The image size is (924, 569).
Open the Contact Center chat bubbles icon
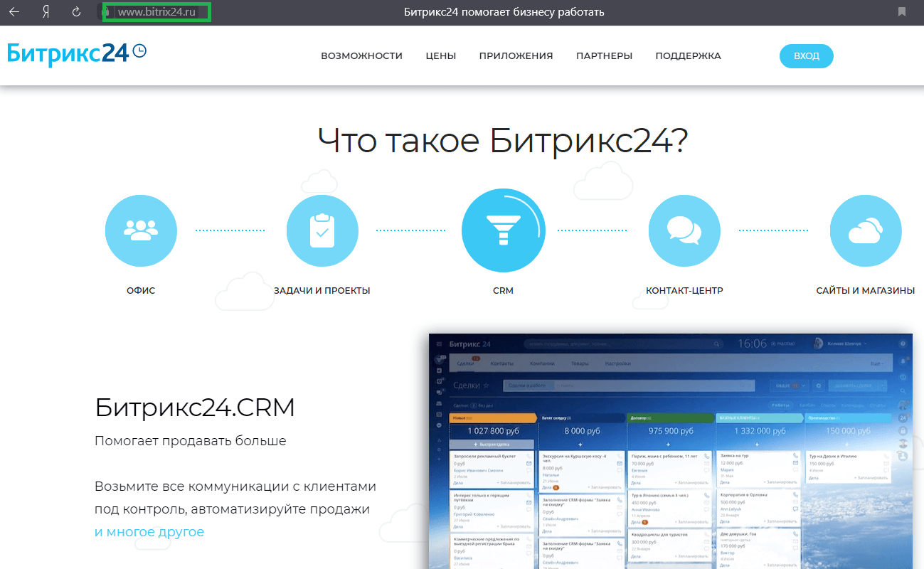coord(684,230)
